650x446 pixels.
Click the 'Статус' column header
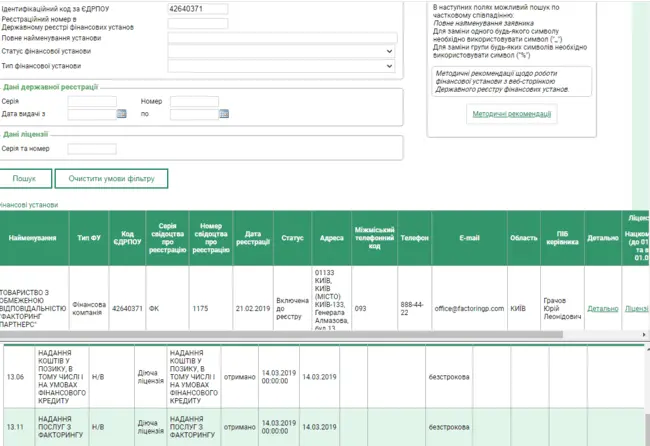[x=292, y=239]
